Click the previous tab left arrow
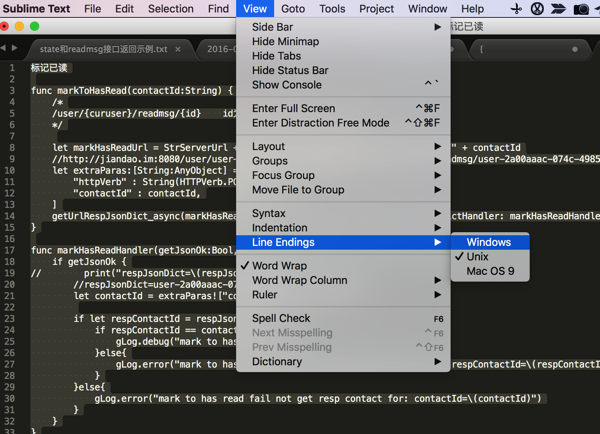The image size is (600, 434). (x=4, y=48)
